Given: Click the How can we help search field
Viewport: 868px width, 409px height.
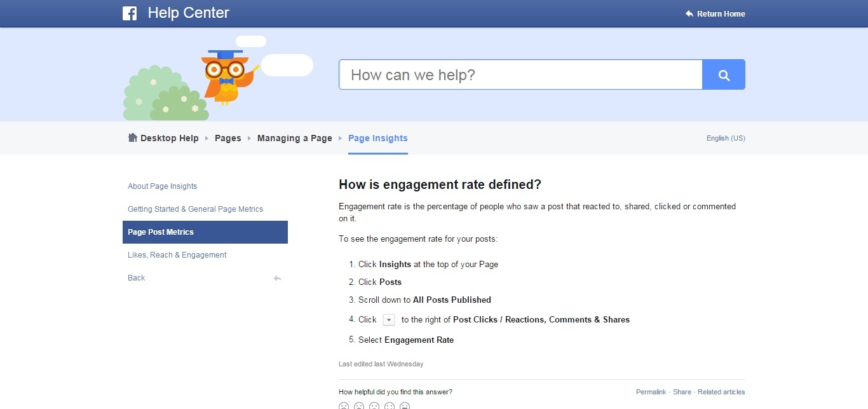Looking at the screenshot, I should 520,74.
